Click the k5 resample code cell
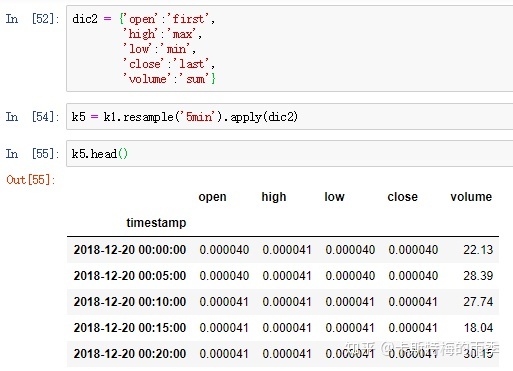 [x=290, y=116]
